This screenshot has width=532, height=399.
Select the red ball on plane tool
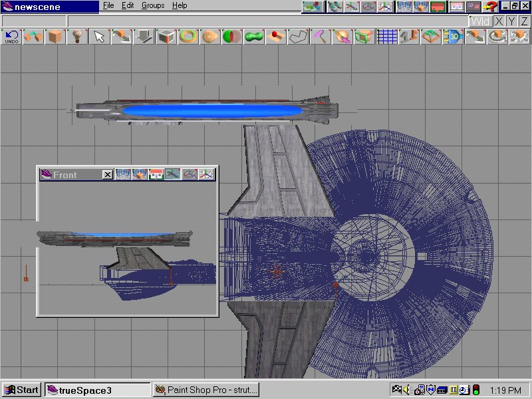tap(276, 37)
